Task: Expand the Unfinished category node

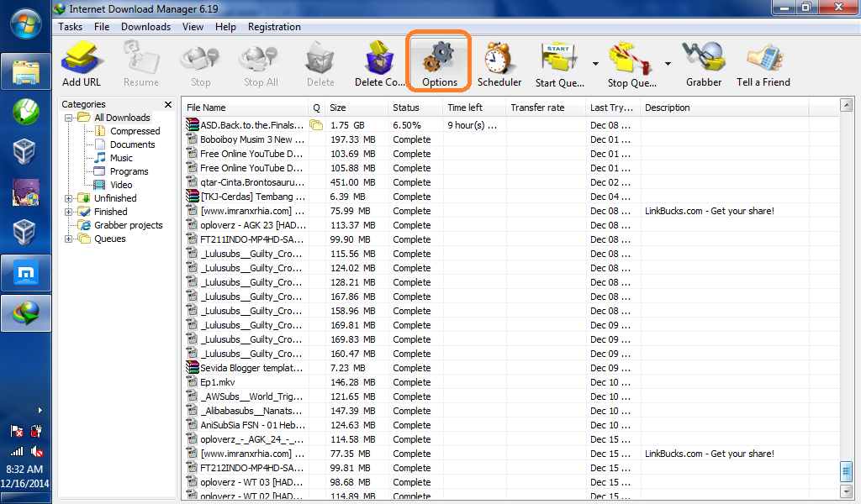Action: click(x=69, y=198)
